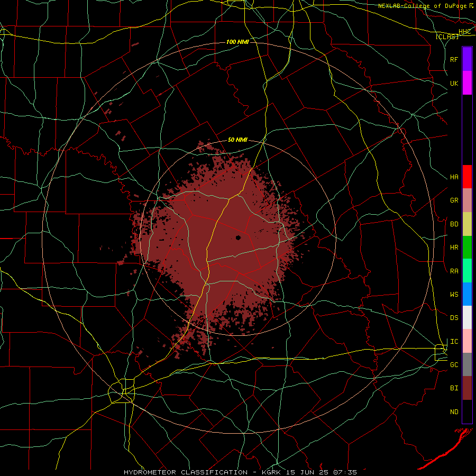Click the "50 NMI" range ring label

[x=237, y=140]
